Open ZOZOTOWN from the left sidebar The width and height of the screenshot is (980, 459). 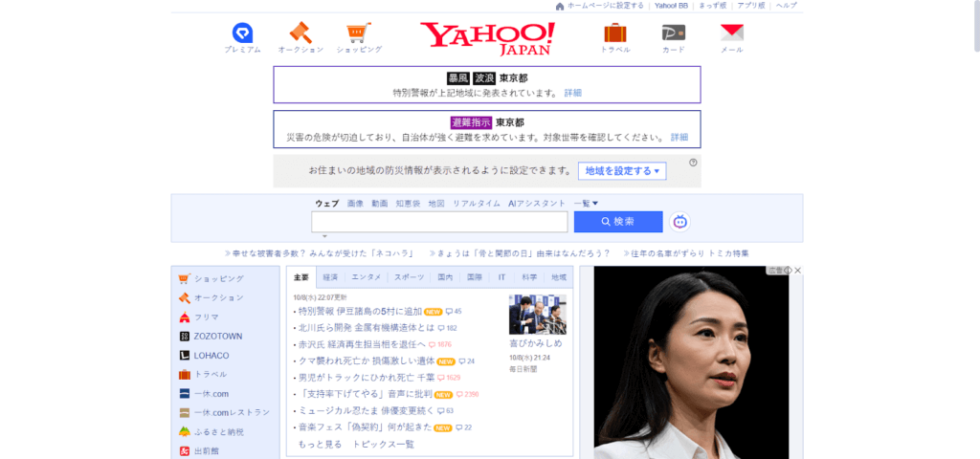point(218,337)
